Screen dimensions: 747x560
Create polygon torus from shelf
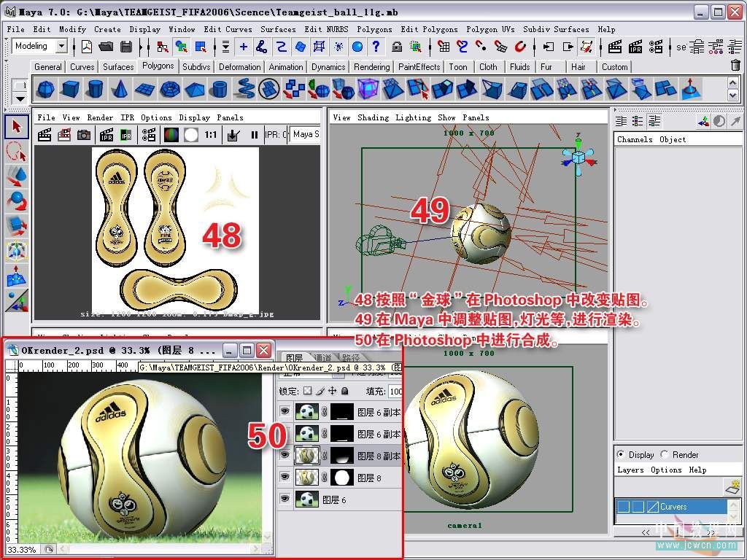tap(169, 89)
